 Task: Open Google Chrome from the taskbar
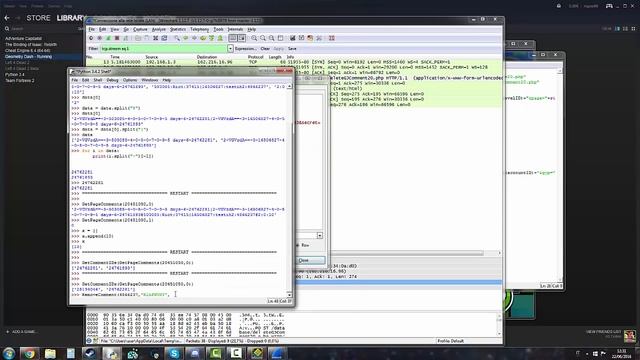coord(29,353)
